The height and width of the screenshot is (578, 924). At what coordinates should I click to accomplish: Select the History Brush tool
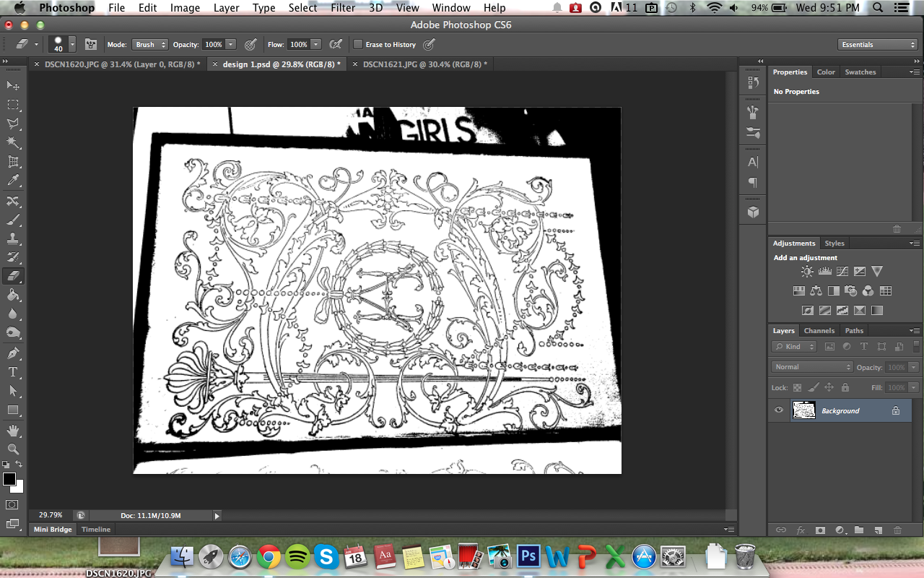click(13, 257)
